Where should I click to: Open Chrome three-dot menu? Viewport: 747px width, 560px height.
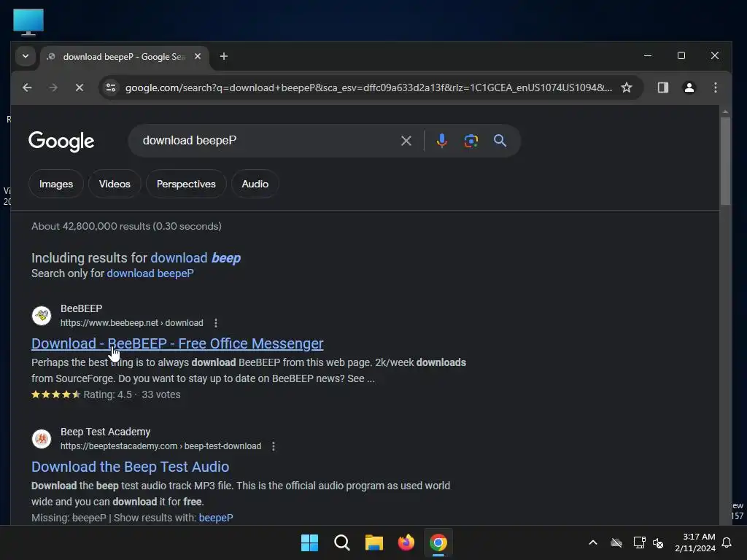pos(715,87)
